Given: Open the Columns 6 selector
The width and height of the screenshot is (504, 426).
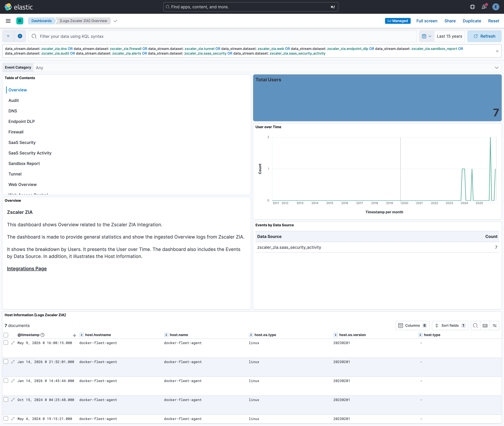Looking at the screenshot, I should tap(413, 326).
